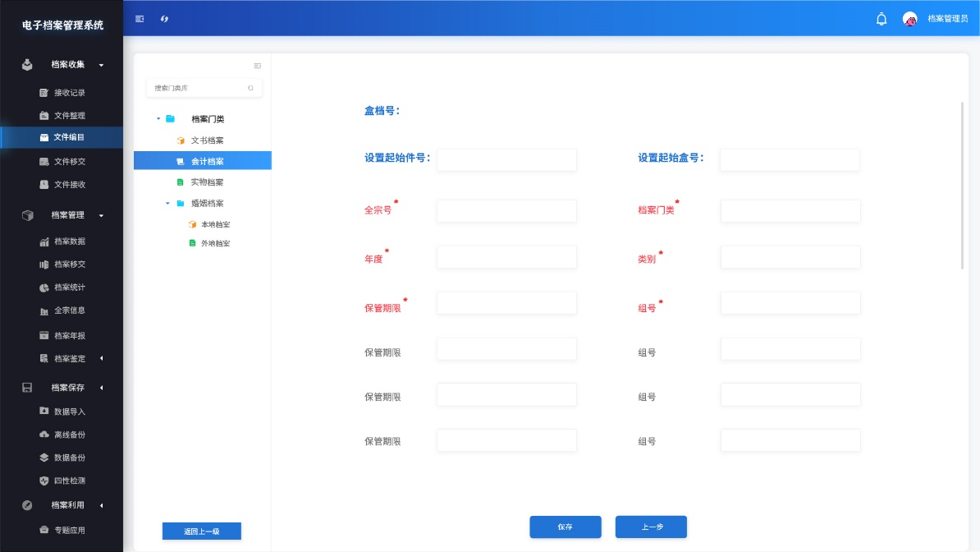The image size is (980, 552).
Task: Click the user avatar icon
Action: tap(909, 19)
